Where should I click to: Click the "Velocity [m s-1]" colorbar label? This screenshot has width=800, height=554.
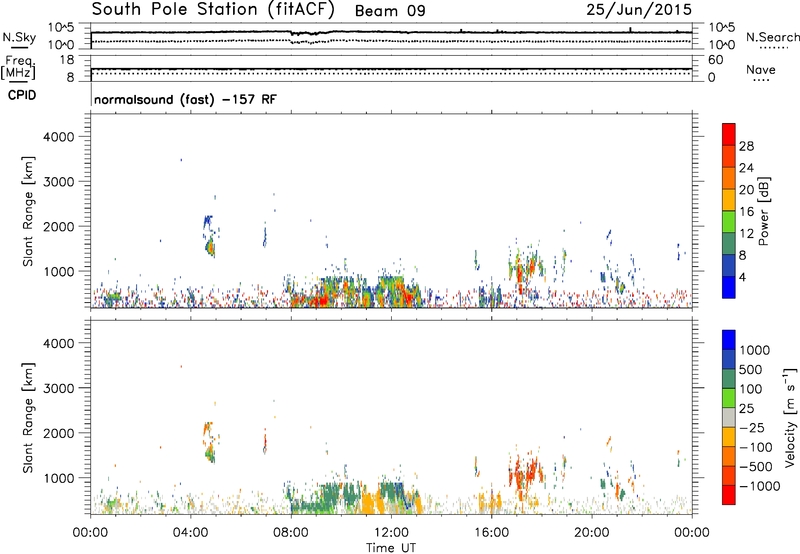790,417
